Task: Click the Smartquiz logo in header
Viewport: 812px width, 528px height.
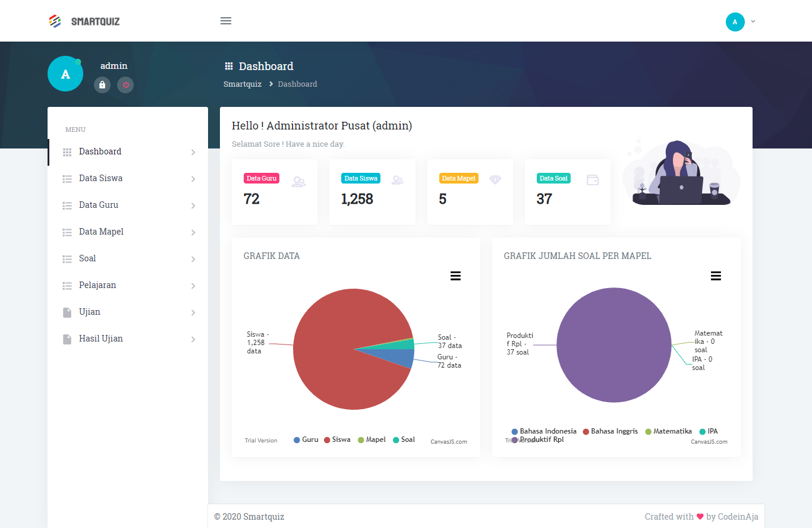Action: click(84, 21)
